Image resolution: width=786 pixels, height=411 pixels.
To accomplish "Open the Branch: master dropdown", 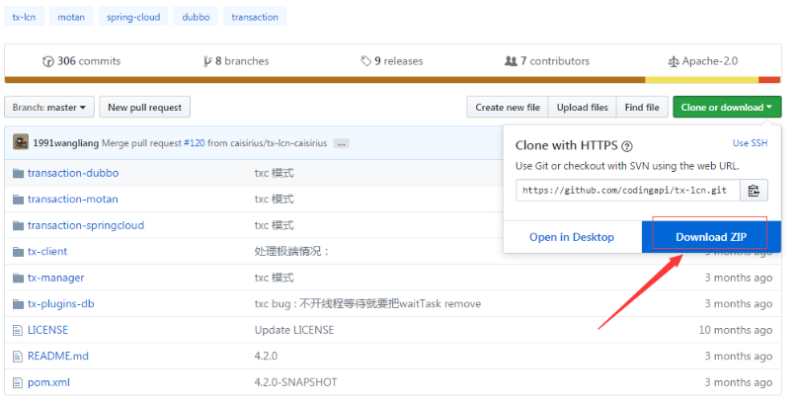I will [x=49, y=107].
